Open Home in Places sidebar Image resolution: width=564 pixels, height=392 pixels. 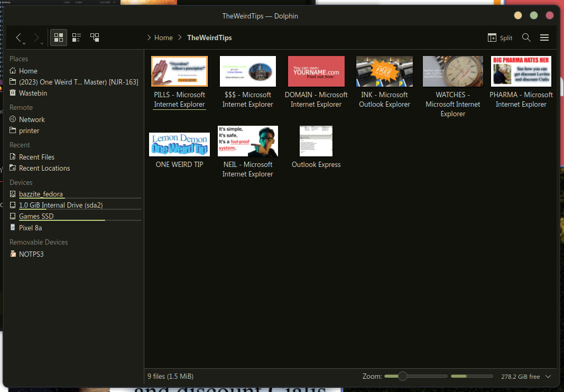[x=75, y=71]
